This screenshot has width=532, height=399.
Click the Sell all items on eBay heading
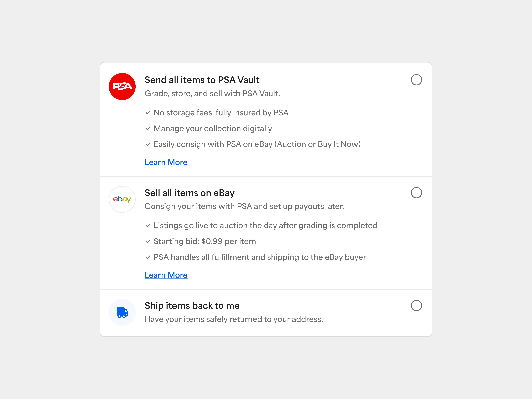(190, 193)
